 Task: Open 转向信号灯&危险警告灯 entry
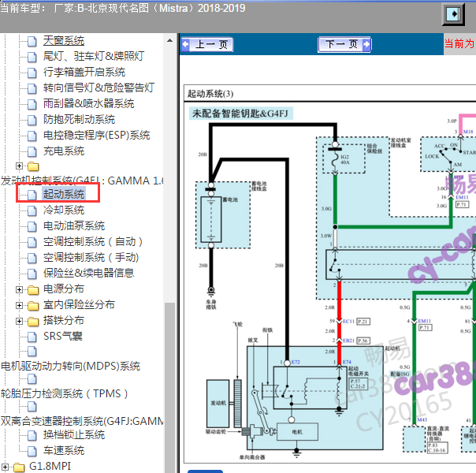(x=99, y=88)
